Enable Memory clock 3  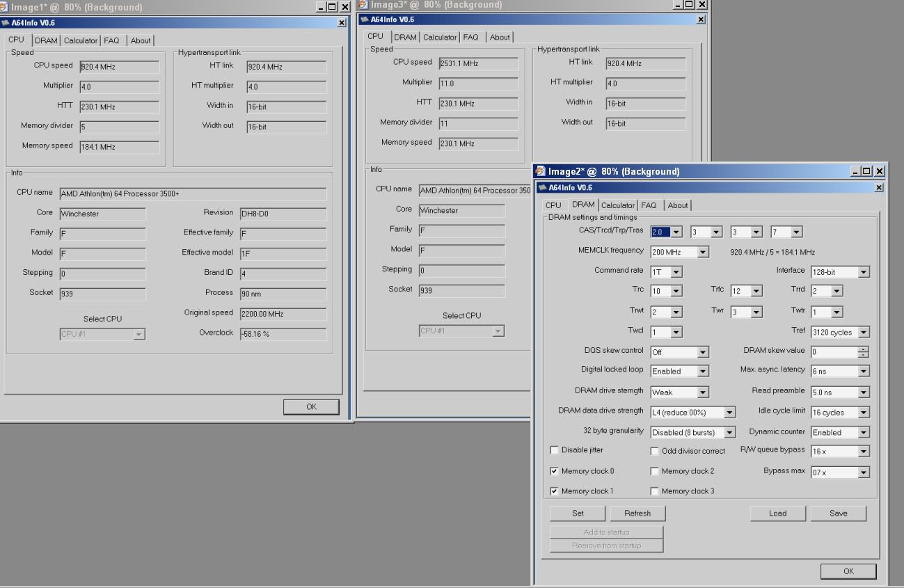[655, 491]
